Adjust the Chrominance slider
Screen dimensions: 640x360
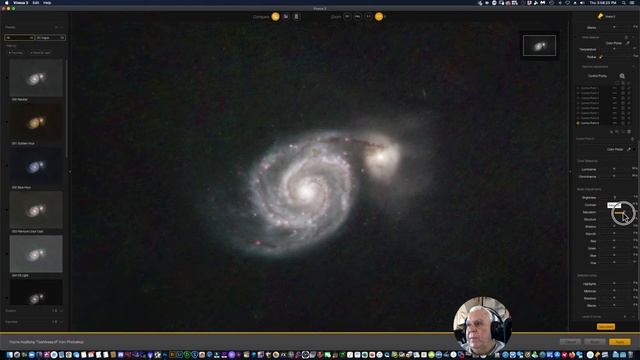[614, 176]
